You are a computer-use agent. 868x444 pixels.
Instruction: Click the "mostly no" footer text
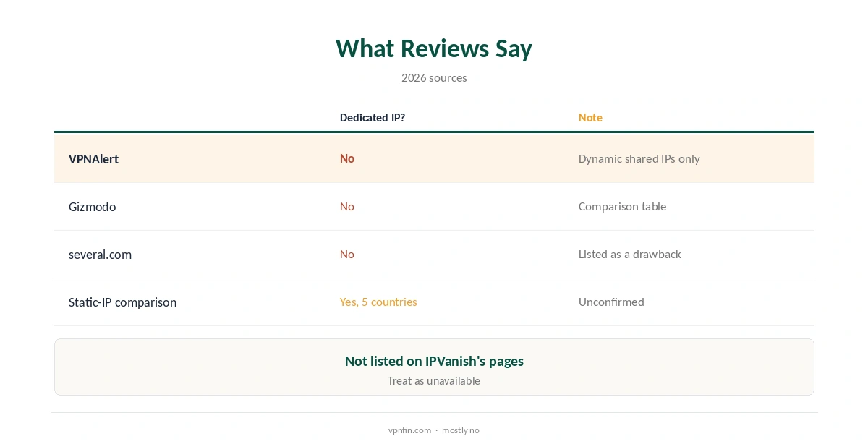(x=461, y=430)
